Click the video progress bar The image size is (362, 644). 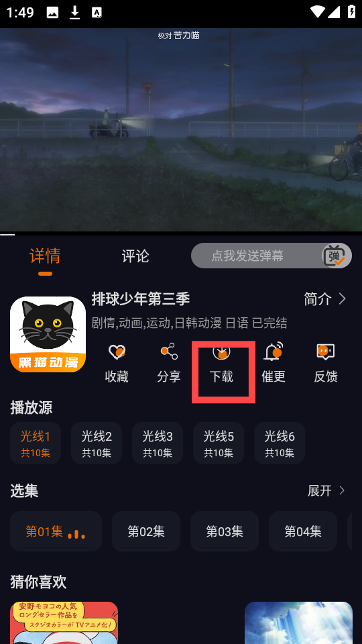(181, 235)
